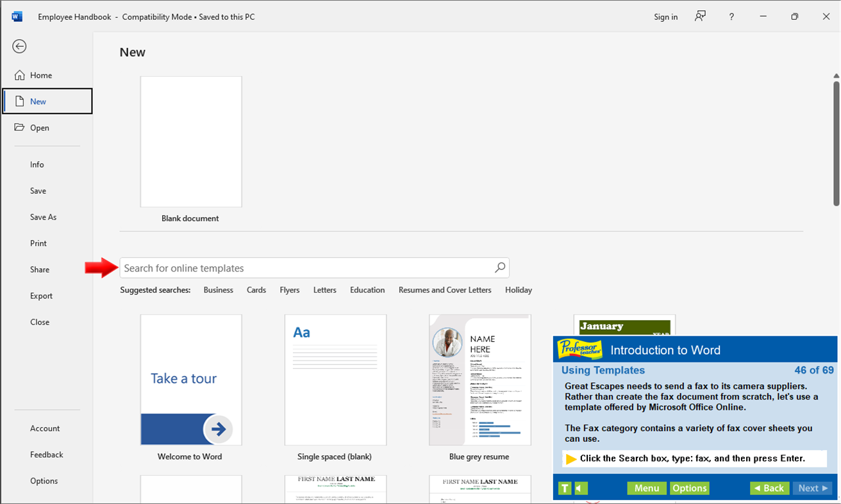Screen dimensions: 841x504
Task: Mute tutorial audio with the speaker icon
Action: click(x=580, y=488)
